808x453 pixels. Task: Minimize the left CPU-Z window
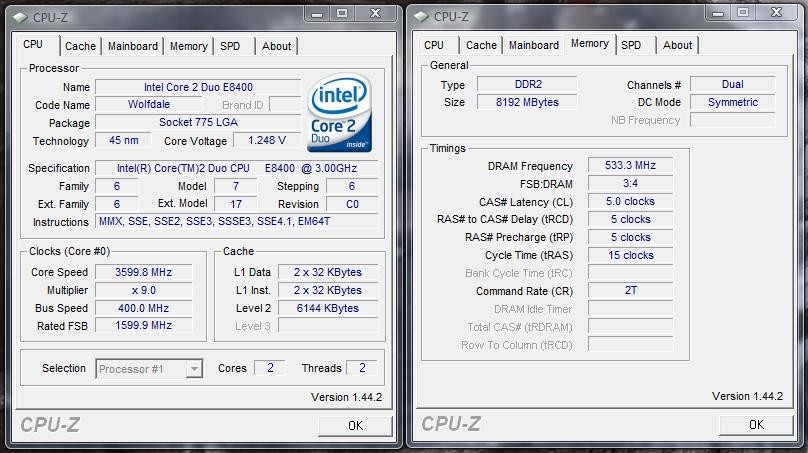tap(317, 14)
